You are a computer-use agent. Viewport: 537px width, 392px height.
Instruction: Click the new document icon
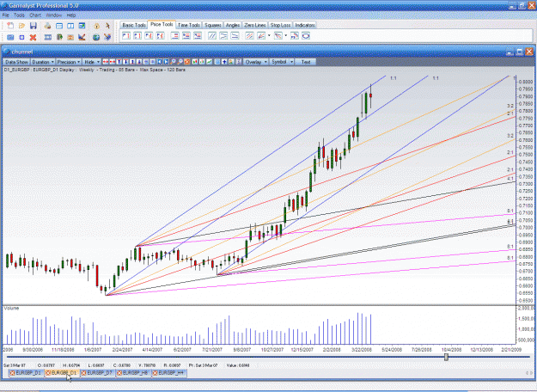pyautogui.click(x=10, y=26)
